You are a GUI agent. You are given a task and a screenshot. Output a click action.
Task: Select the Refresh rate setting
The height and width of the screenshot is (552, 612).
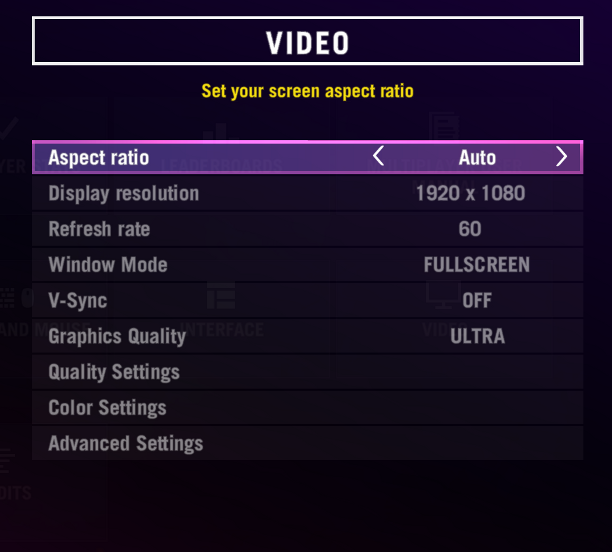tap(308, 229)
